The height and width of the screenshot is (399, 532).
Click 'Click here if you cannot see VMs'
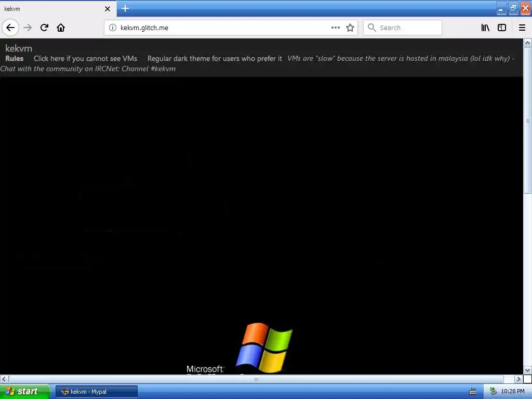tap(86, 58)
